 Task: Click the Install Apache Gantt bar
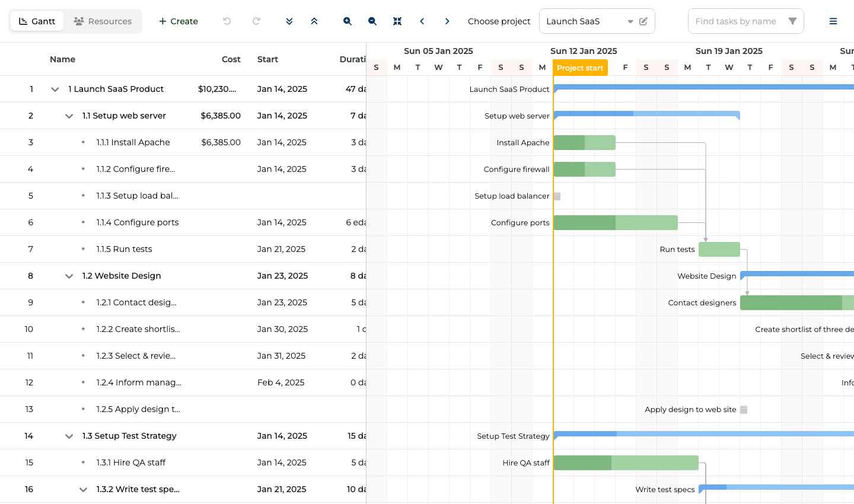584,142
